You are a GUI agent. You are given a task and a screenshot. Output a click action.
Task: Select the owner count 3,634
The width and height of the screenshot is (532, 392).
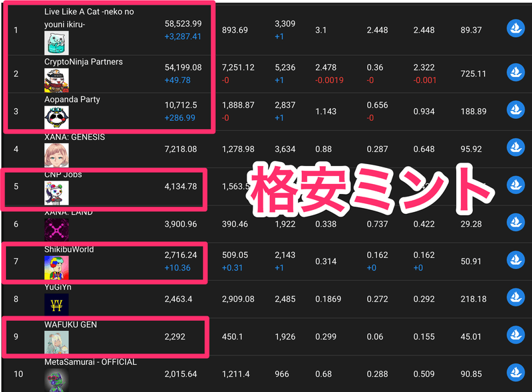click(285, 149)
